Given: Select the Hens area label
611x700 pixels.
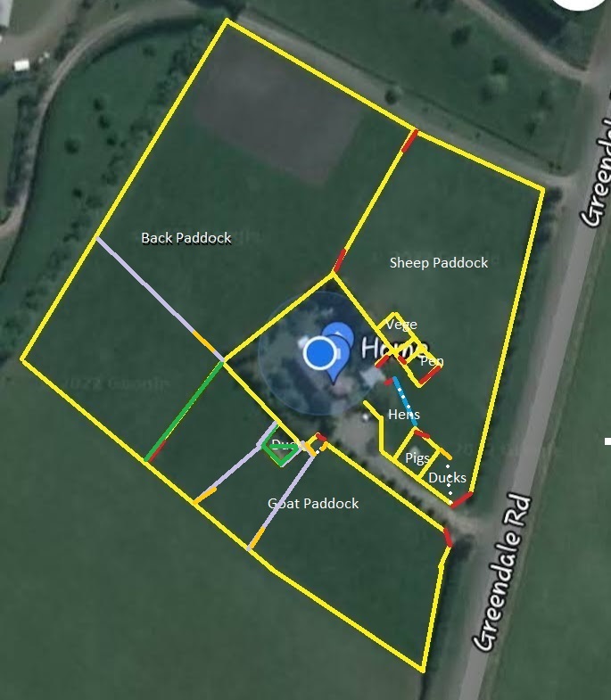Looking at the screenshot, I should coord(404,415).
